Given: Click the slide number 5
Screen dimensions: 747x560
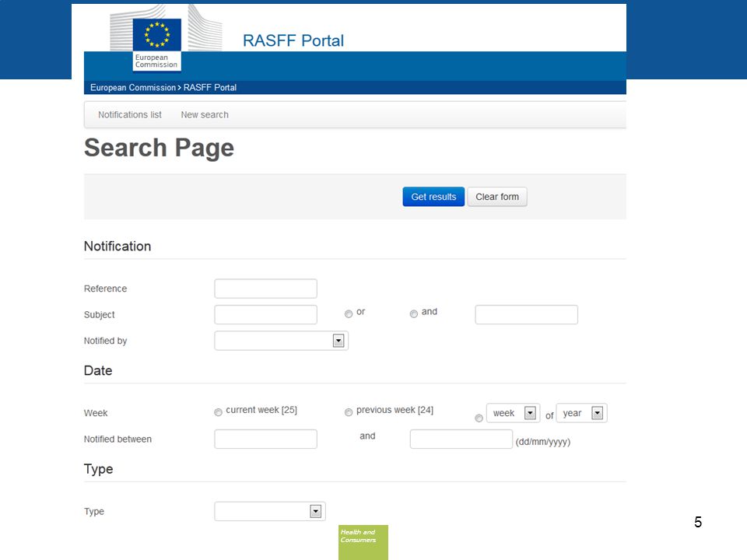Looking at the screenshot, I should pyautogui.click(x=698, y=522).
